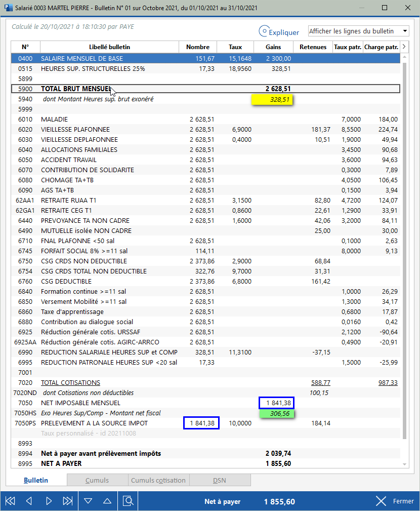The image size is (420, 511).
Task: Switch to the Bulletin tab
Action: tap(36, 481)
